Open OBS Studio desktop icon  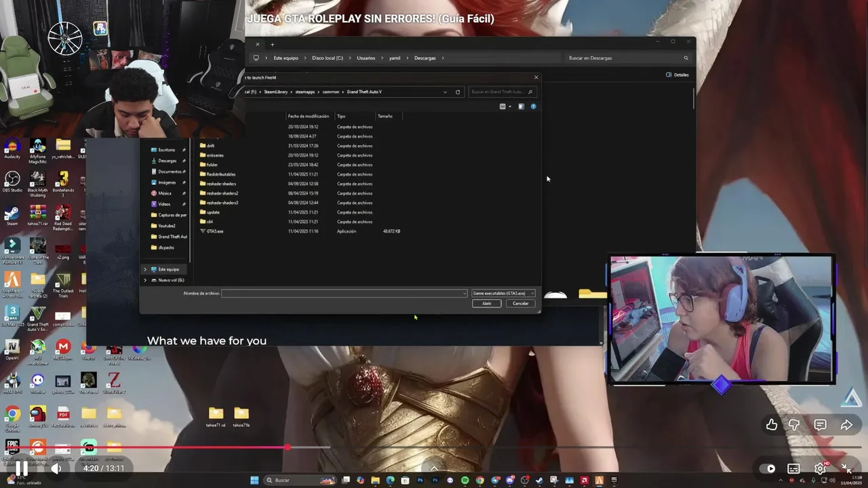(x=12, y=182)
